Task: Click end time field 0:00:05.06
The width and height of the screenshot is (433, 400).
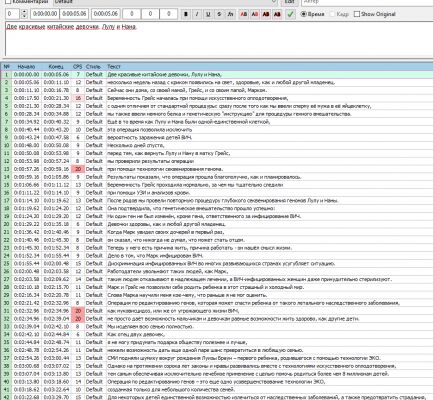Action: 74,14
